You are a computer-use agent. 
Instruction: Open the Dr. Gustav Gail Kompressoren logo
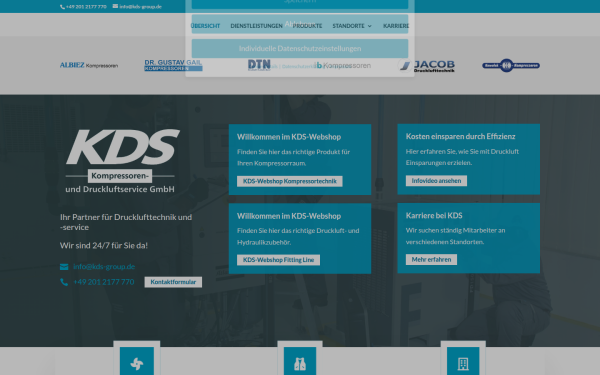[x=173, y=65]
